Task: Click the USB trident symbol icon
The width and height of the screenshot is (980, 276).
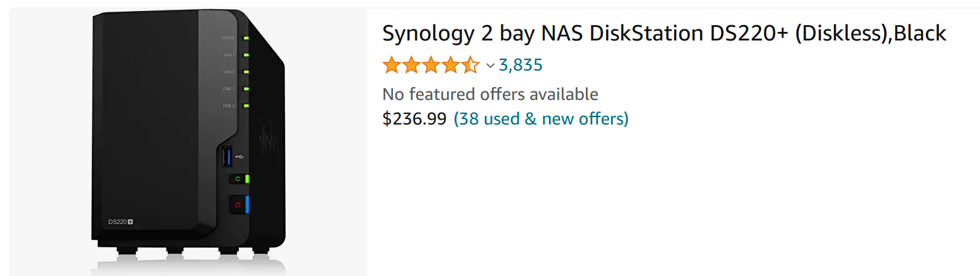Action: [x=239, y=157]
